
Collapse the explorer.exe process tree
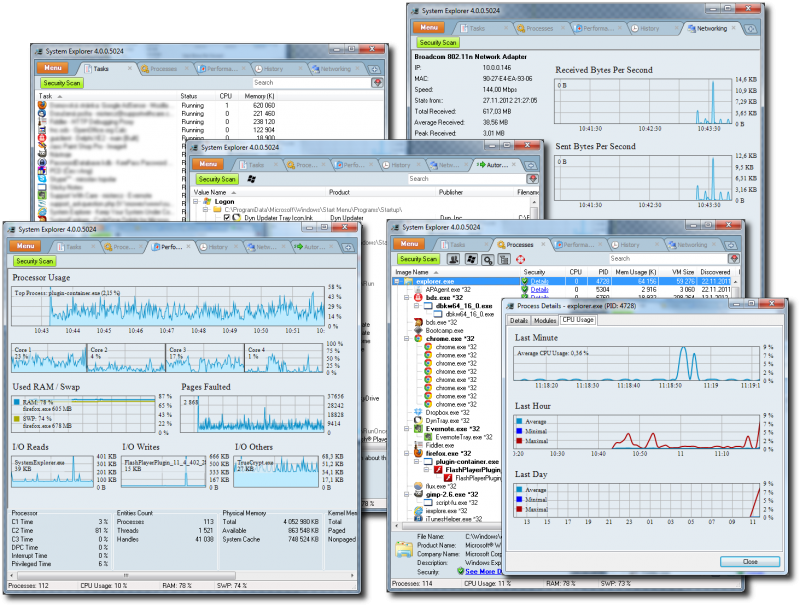point(397,281)
